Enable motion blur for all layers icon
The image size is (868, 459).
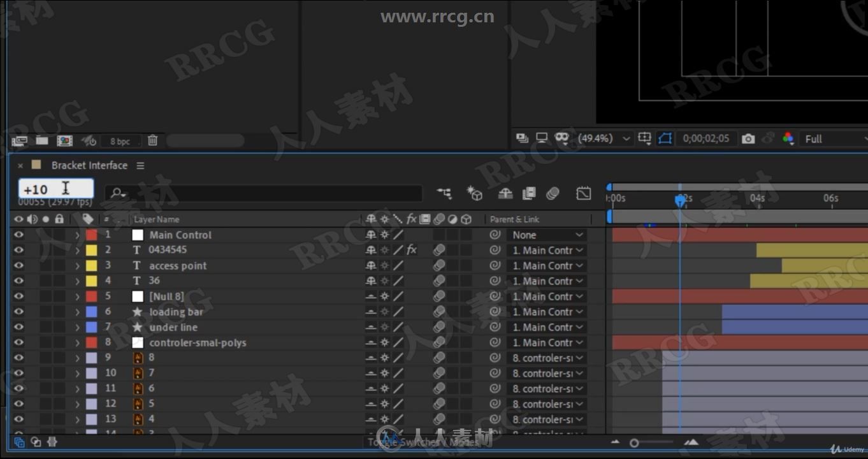553,193
